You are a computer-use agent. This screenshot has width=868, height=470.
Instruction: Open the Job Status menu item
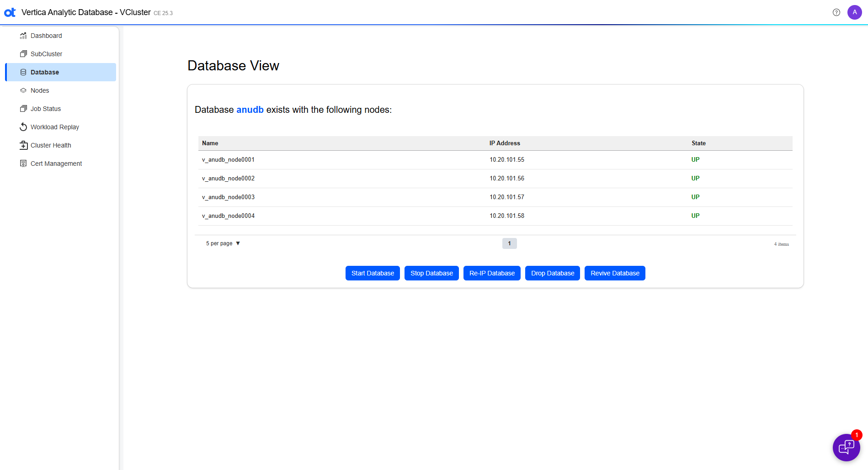coord(45,109)
